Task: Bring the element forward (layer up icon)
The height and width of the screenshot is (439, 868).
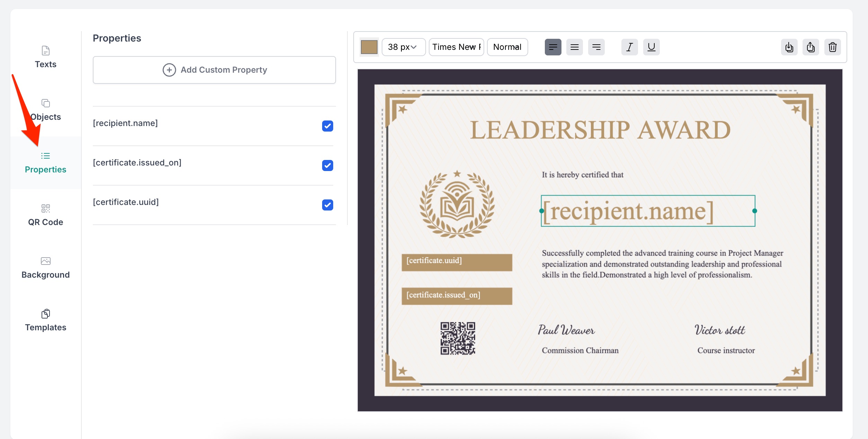Action: (811, 47)
